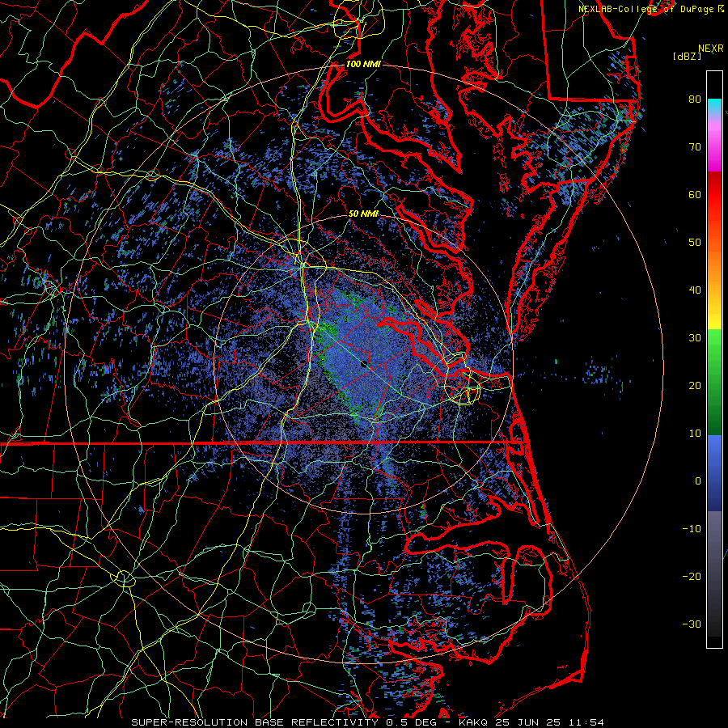Image resolution: width=728 pixels, height=728 pixels.
Task: Click the -10 dBZ scale value
Action: [x=692, y=529]
